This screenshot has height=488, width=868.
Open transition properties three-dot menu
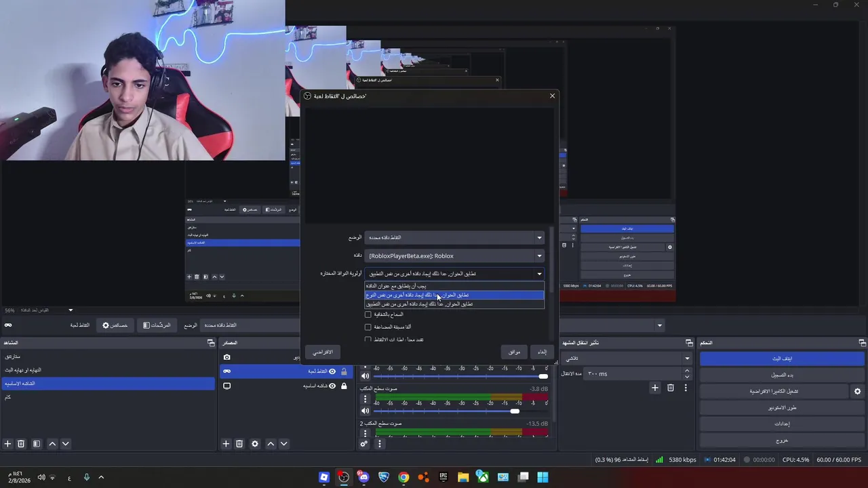pyautogui.click(x=686, y=388)
